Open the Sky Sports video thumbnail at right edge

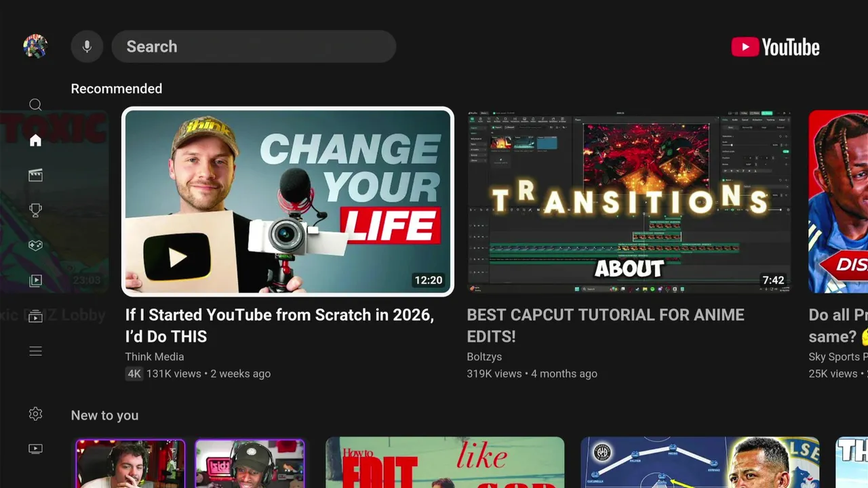(x=838, y=202)
